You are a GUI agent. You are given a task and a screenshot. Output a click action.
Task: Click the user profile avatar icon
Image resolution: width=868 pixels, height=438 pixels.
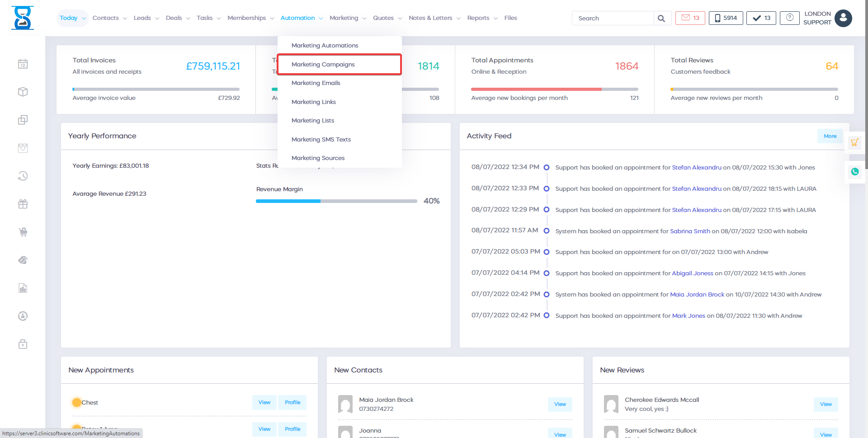843,19
